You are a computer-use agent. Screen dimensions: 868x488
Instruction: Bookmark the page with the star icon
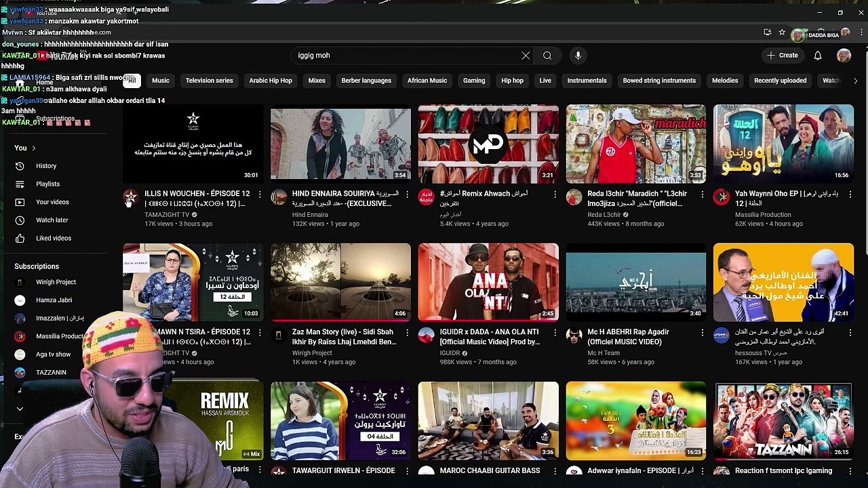(782, 32)
